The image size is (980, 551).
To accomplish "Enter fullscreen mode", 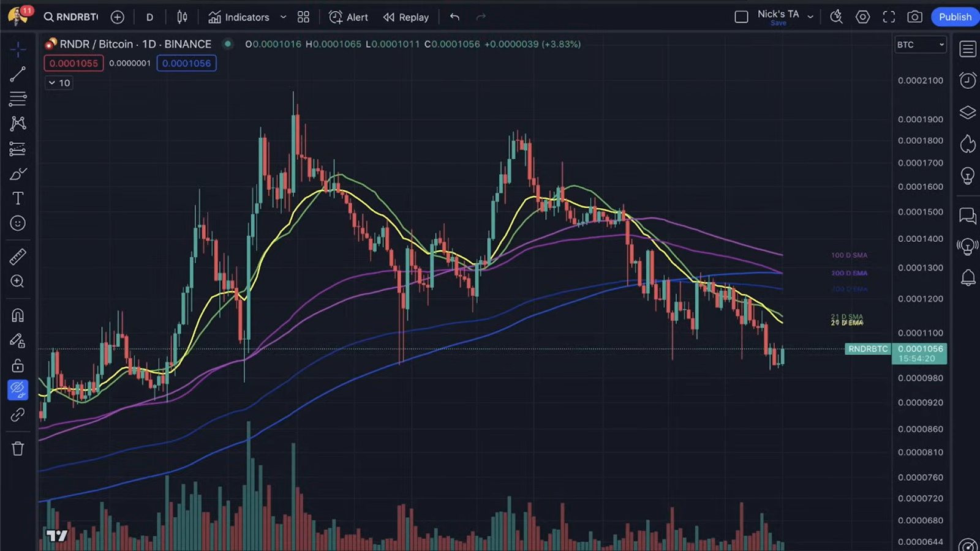I will [889, 17].
